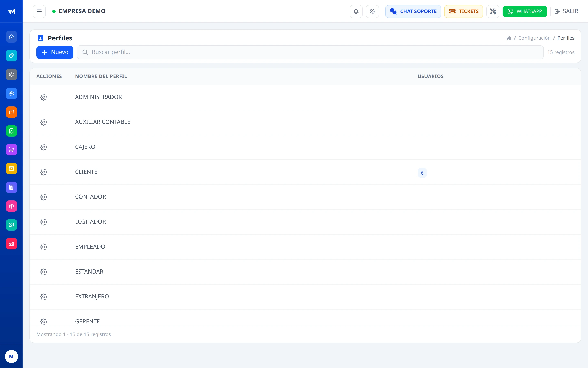Select the EMPRESA DEMO company name

pyautogui.click(x=82, y=11)
